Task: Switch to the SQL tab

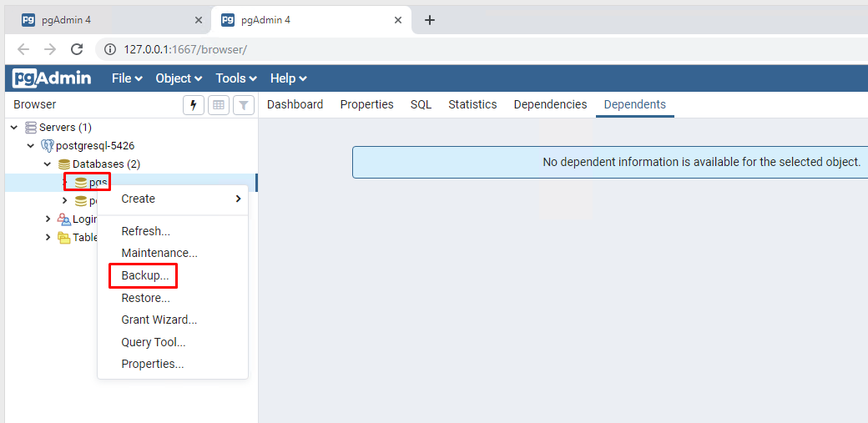Action: (421, 104)
